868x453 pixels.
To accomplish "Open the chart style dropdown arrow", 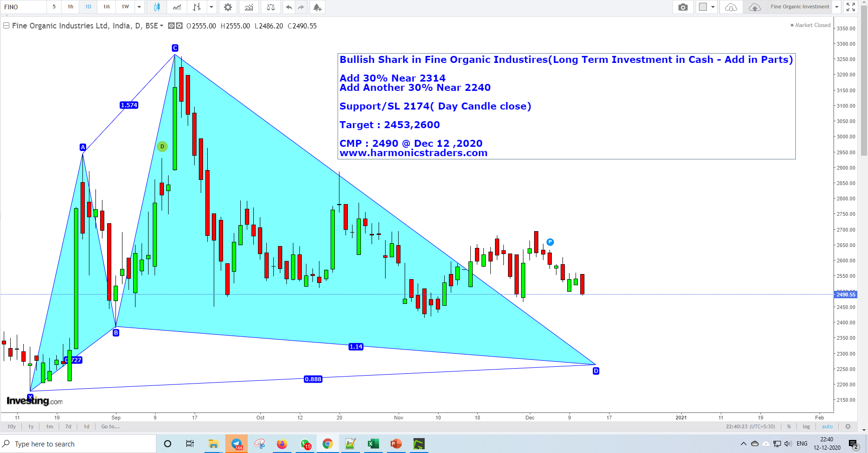I will click(211, 7).
